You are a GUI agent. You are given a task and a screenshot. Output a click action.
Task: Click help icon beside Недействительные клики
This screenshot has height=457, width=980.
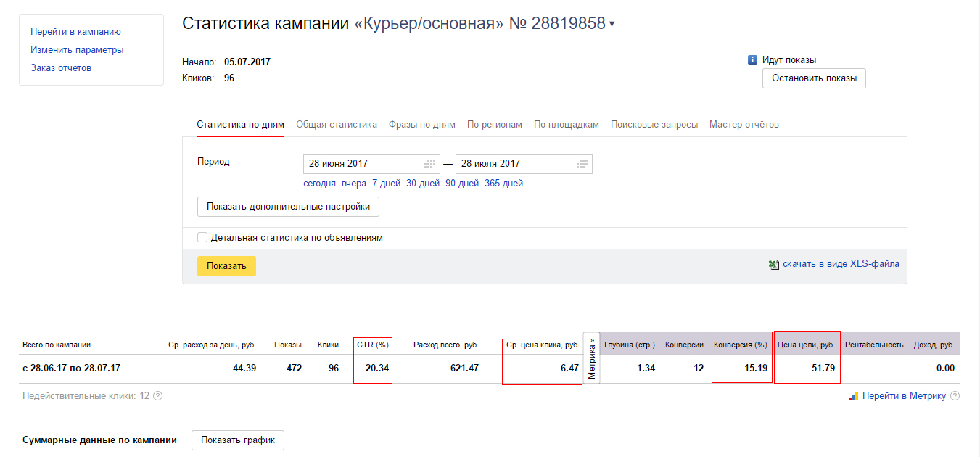point(157,396)
